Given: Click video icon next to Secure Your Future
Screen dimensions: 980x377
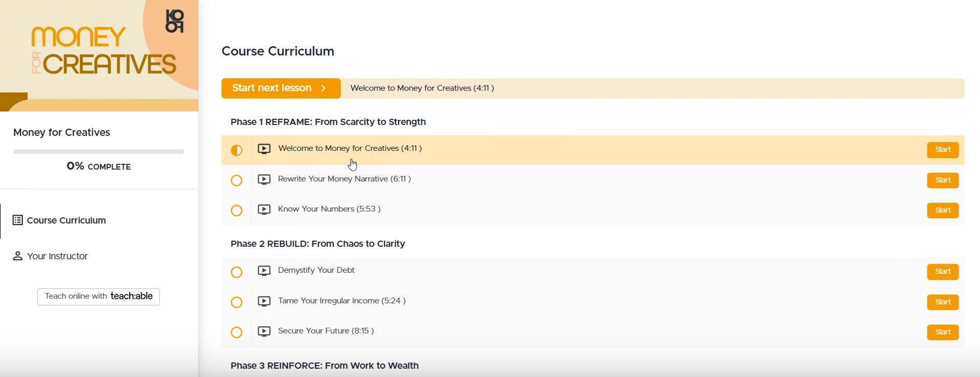Looking at the screenshot, I should (x=264, y=331).
